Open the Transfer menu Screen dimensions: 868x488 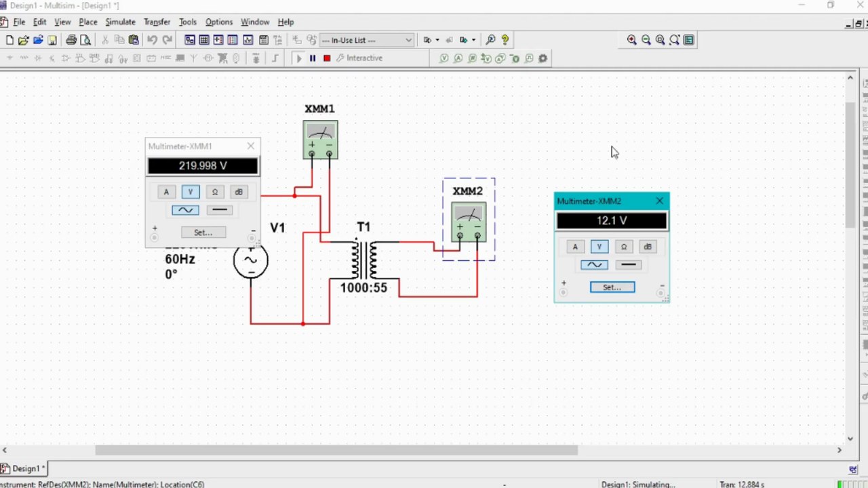[x=157, y=22]
